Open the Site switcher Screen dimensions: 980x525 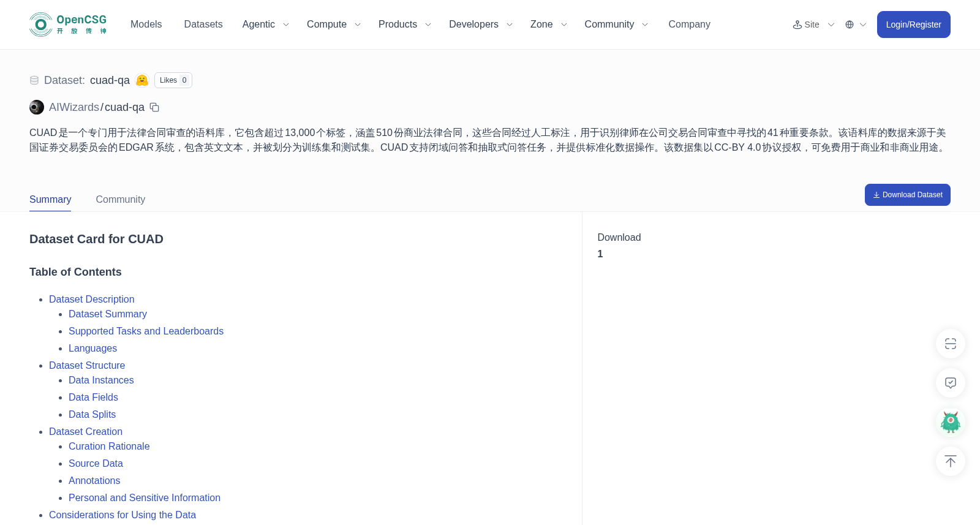(x=813, y=25)
